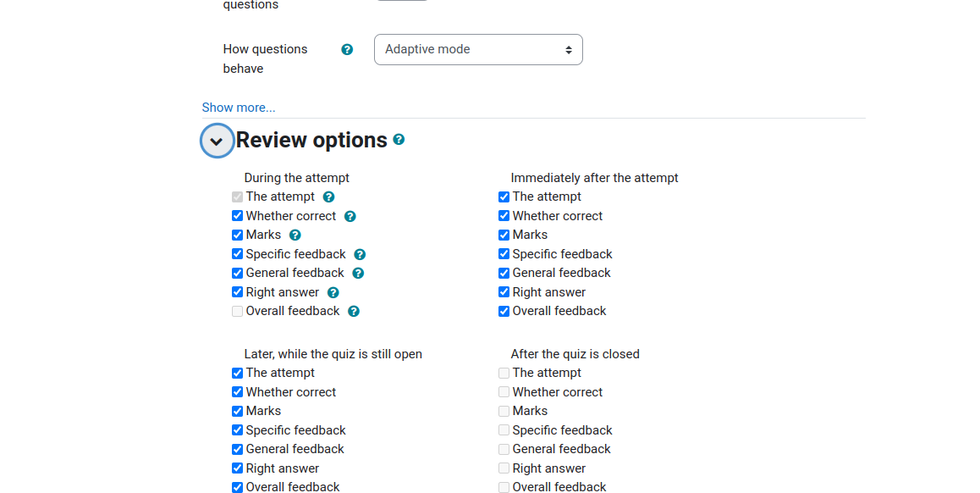This screenshot has height=493, width=980.
Task: Open the Marks help icon
Action: [x=295, y=235]
